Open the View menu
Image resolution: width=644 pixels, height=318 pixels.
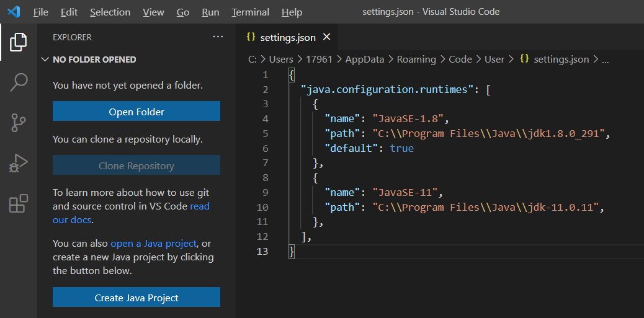coord(153,12)
